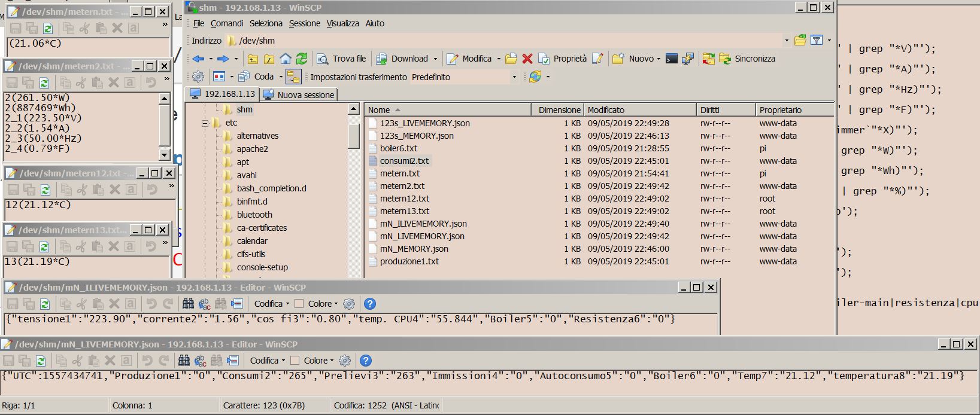980x415 pixels.
Task: Click the scroll-down arrow in metern2.txt editor
Action: (x=165, y=155)
